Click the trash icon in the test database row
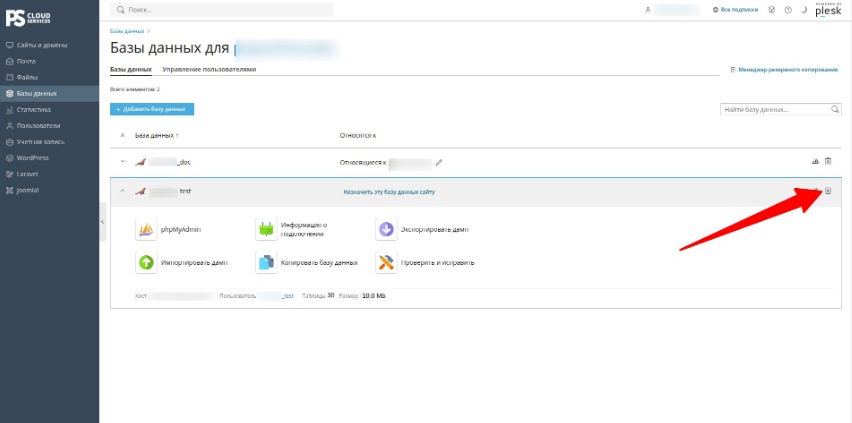852x423 pixels. click(x=828, y=191)
